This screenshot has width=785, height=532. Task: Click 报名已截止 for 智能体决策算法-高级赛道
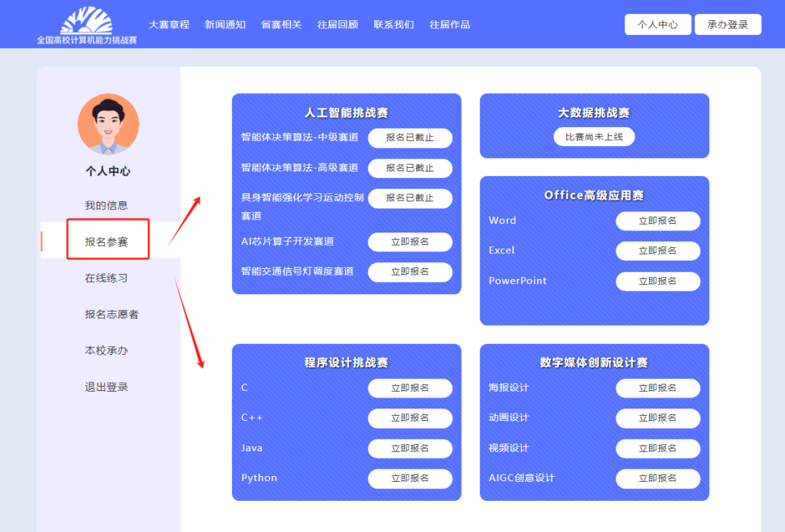(x=410, y=168)
